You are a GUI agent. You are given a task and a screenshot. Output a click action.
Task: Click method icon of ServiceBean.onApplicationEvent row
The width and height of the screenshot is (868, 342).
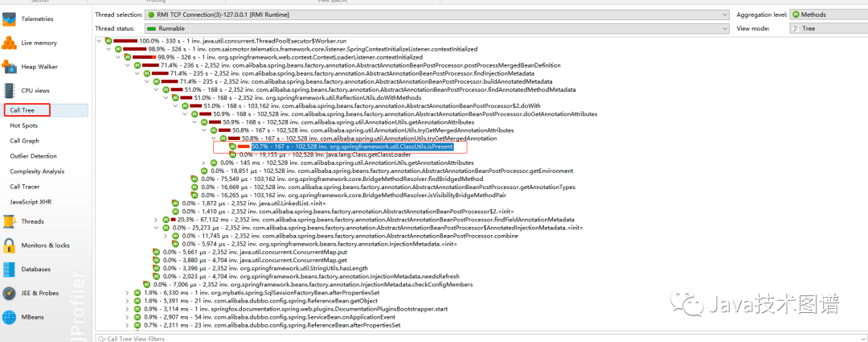point(137,316)
